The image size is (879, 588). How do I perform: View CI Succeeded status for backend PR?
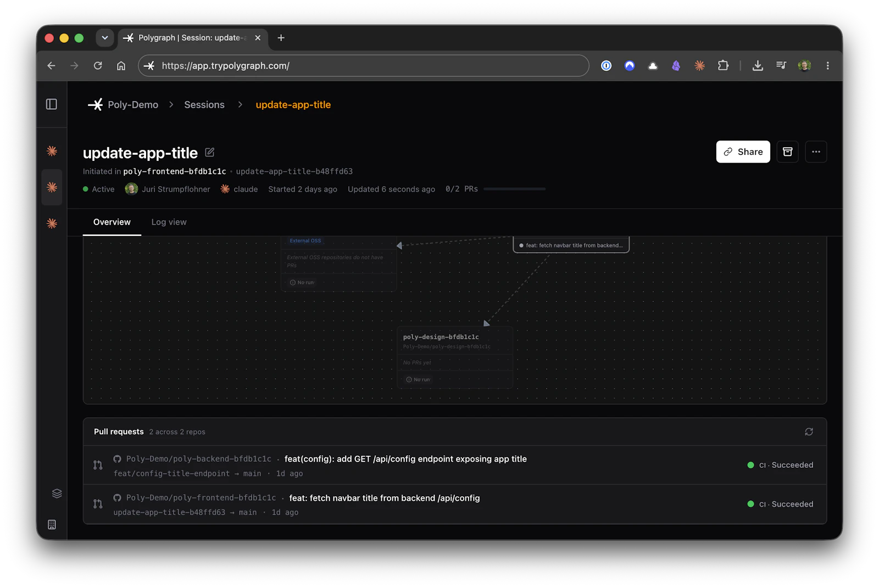click(781, 465)
